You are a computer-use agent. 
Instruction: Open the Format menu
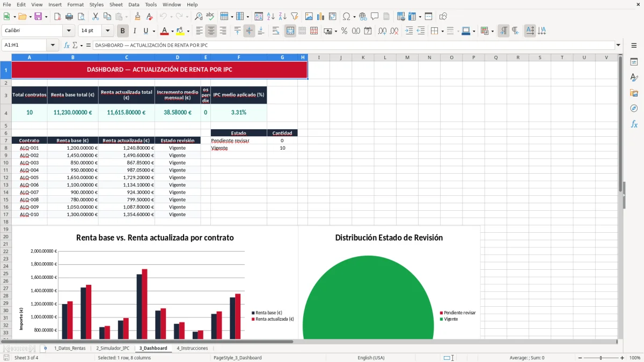click(75, 4)
